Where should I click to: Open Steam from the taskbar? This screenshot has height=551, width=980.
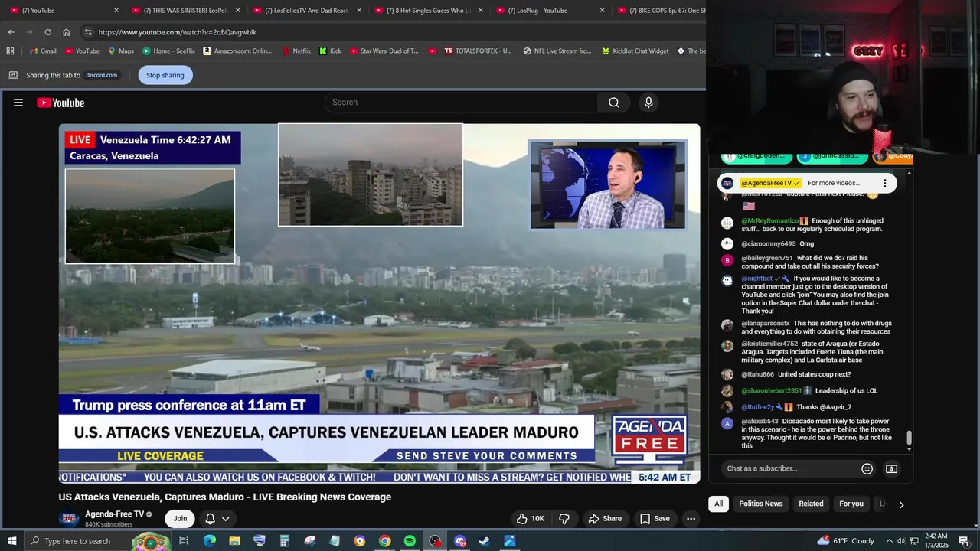[x=485, y=541]
